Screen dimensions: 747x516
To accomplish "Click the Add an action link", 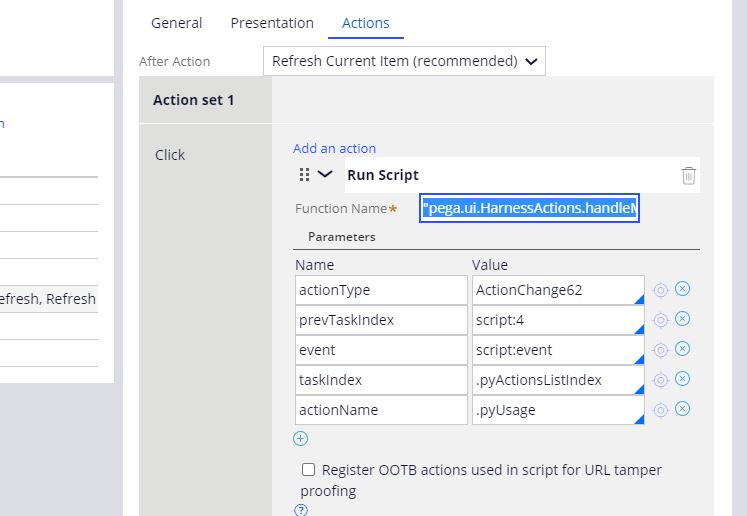I will [x=334, y=148].
